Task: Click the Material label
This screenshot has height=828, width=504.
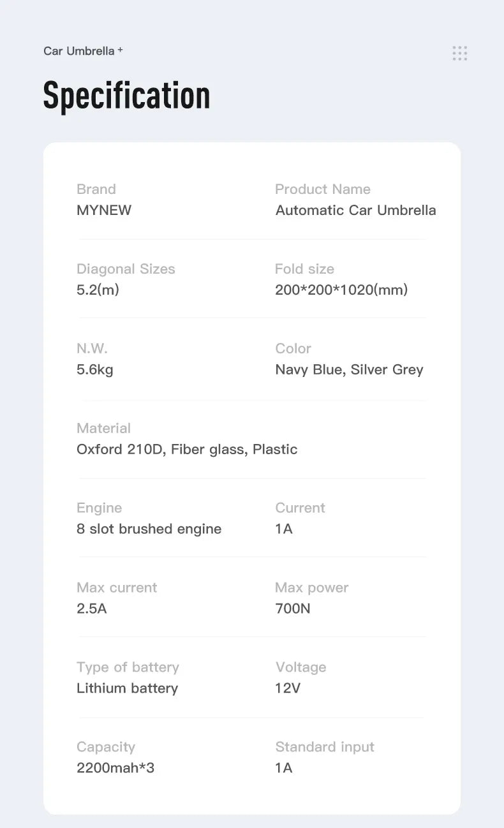Action: click(x=103, y=429)
